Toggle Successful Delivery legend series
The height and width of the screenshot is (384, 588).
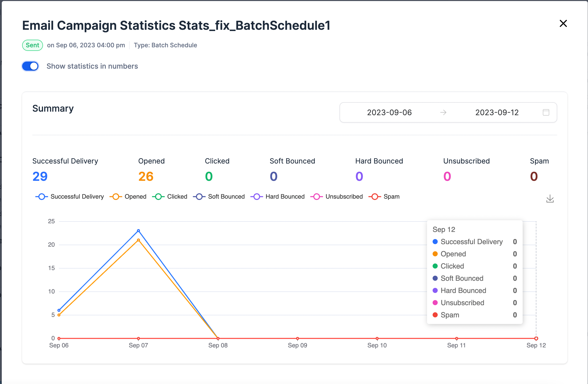[70, 197]
